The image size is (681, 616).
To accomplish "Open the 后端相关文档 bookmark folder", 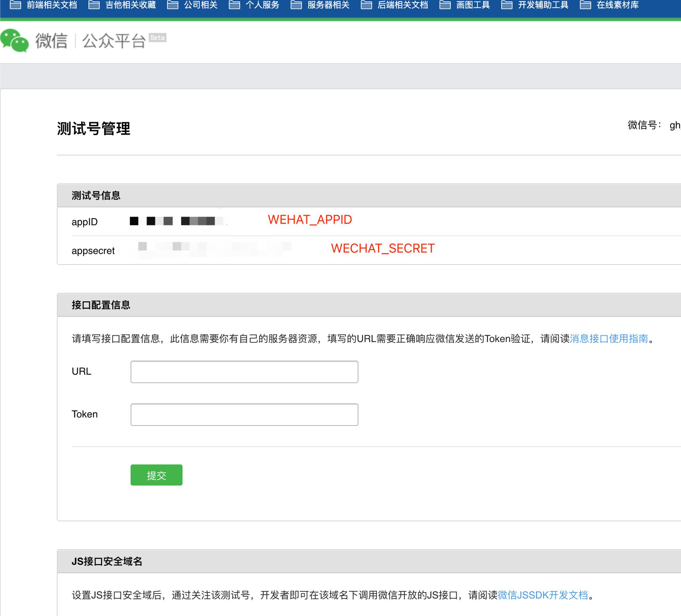I will click(394, 5).
